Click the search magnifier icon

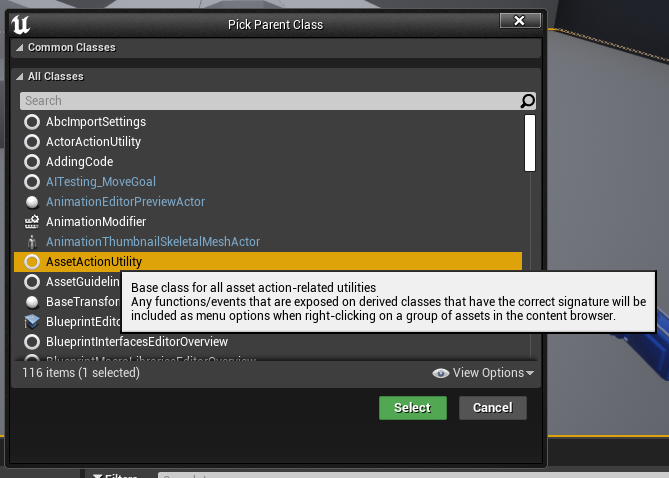tap(527, 101)
